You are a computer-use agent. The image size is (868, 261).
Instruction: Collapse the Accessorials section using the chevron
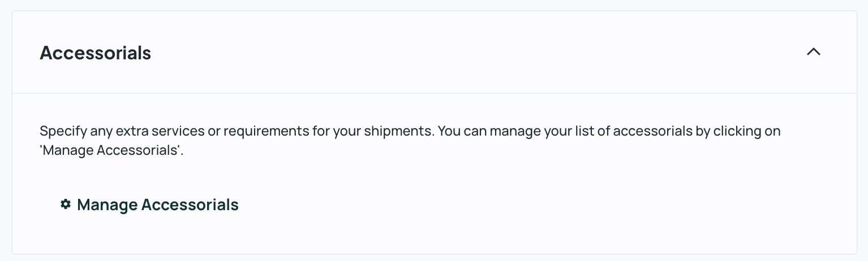pos(813,52)
